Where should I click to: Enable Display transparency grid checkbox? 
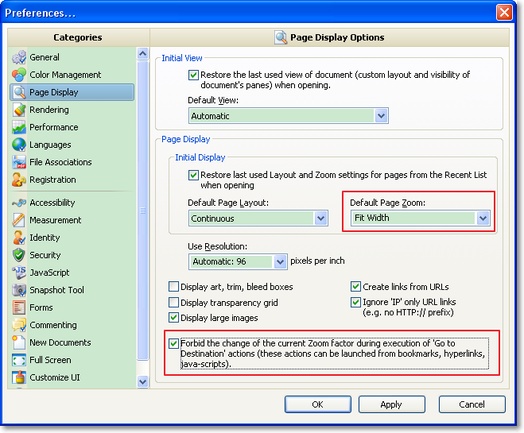click(173, 302)
